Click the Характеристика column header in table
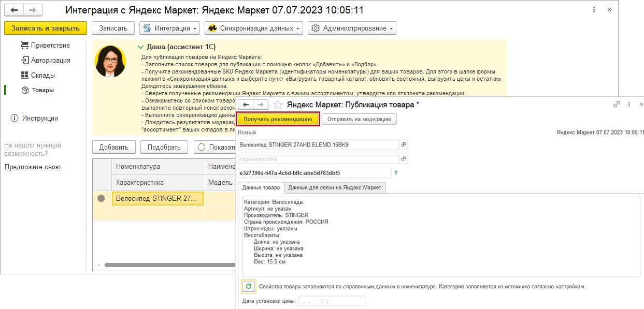The image size is (644, 309). pos(158,183)
